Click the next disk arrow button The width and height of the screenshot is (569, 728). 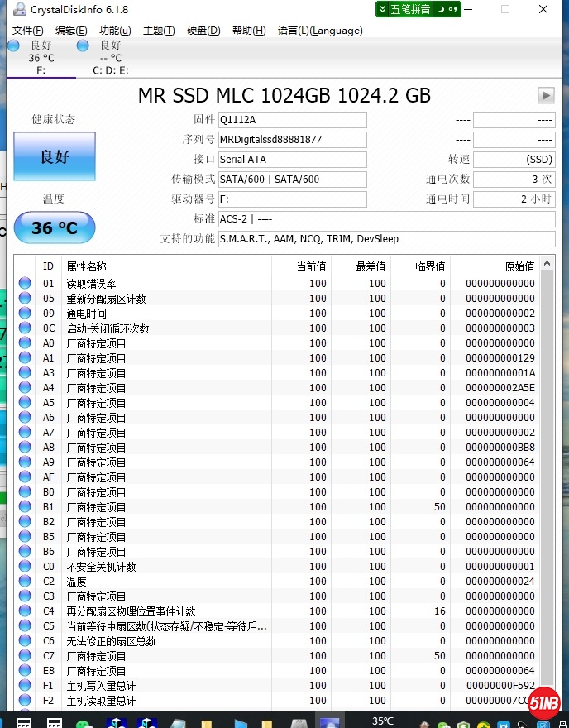click(545, 95)
